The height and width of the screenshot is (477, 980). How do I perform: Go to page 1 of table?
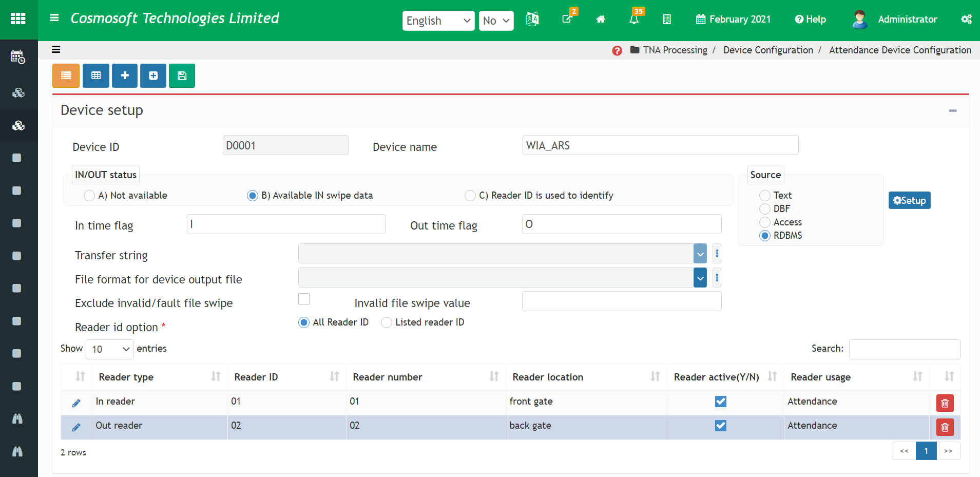[x=926, y=451]
